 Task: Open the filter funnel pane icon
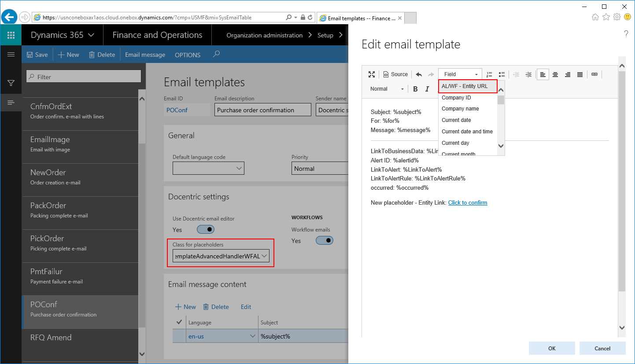[11, 83]
